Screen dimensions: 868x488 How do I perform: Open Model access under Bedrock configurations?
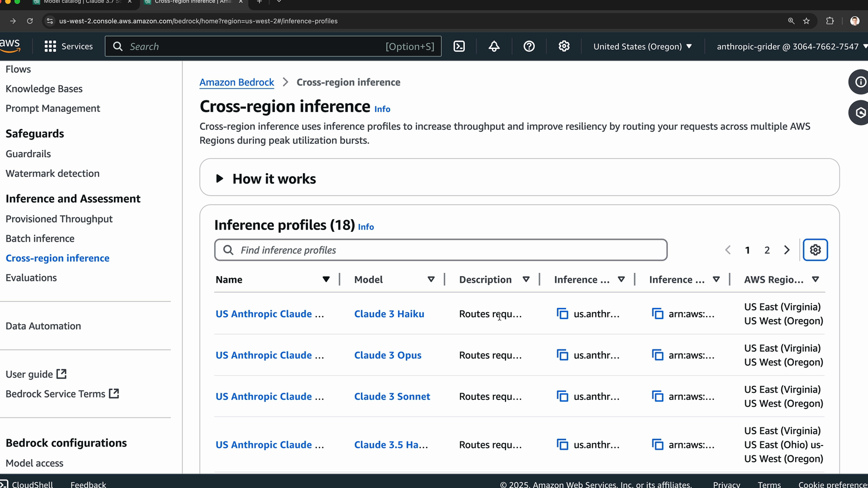[34, 463]
